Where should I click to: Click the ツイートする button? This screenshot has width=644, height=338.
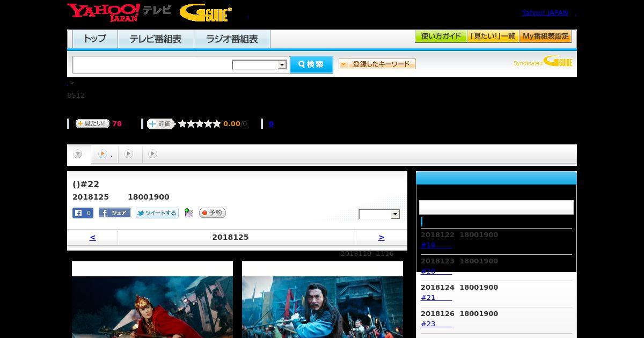pyautogui.click(x=157, y=213)
